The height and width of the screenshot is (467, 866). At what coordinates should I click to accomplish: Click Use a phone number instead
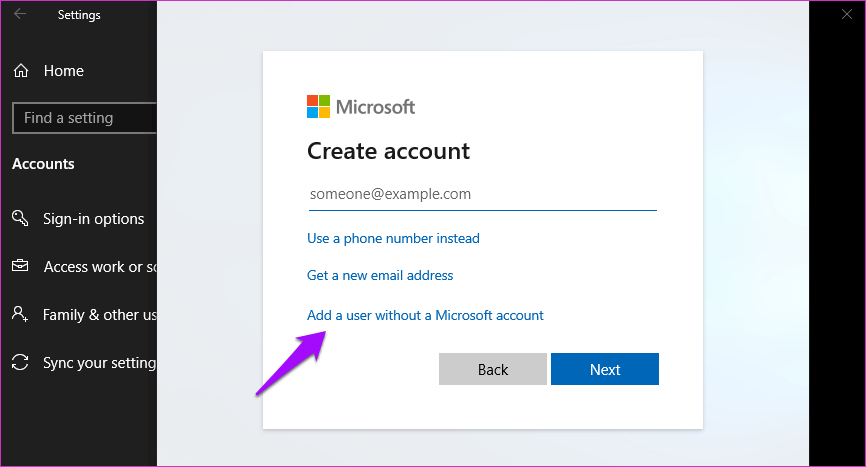pyautogui.click(x=393, y=238)
